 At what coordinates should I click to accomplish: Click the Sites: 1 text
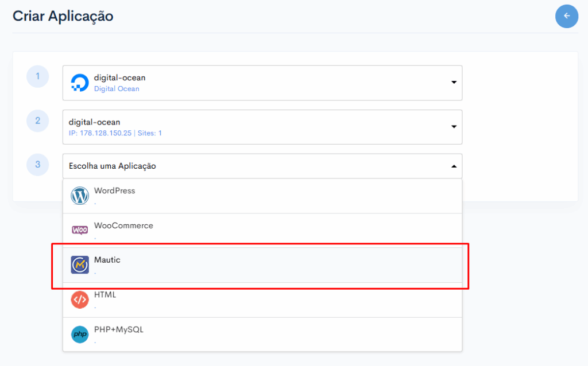pos(150,133)
